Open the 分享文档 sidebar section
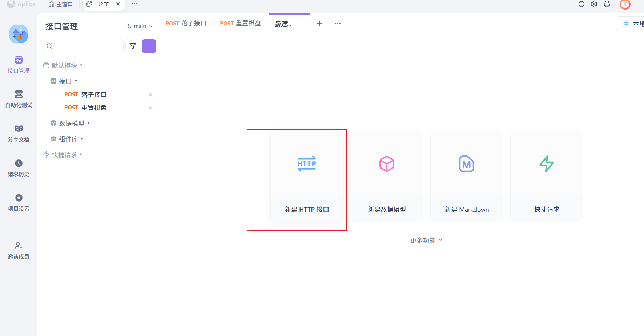Viewport: 644px width, 336px height. pyautogui.click(x=19, y=134)
